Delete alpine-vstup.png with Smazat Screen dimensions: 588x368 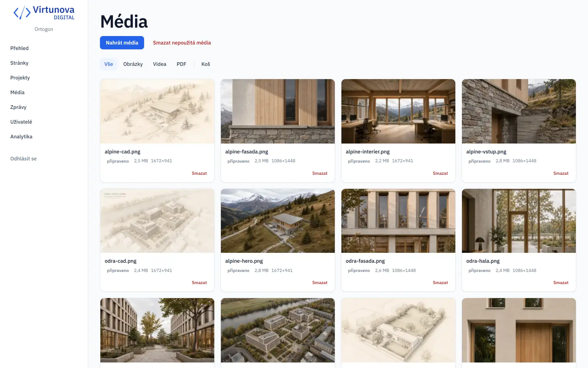pyautogui.click(x=561, y=173)
